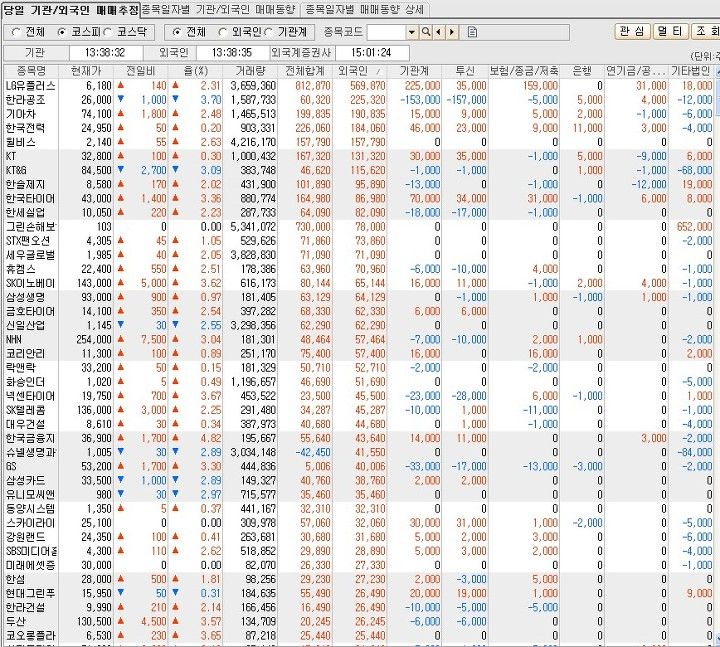Click 그린손해보 기타법인 value 652,000
The image size is (720, 647).
pyautogui.click(x=694, y=227)
